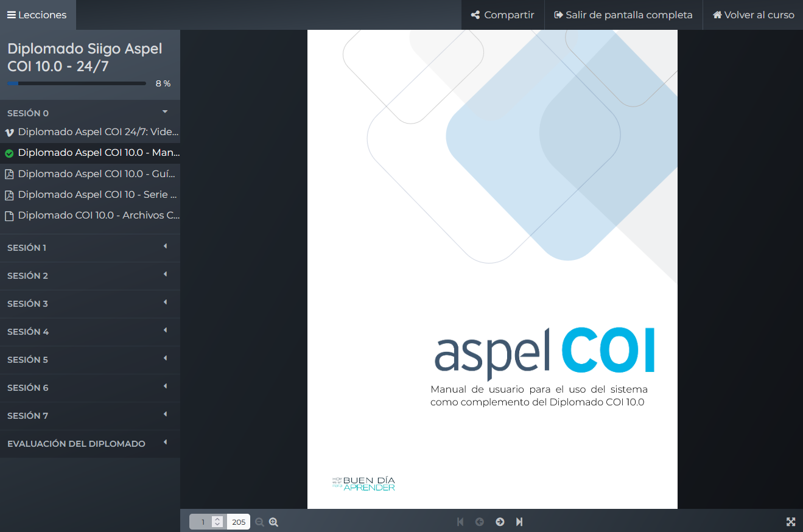The height and width of the screenshot is (532, 803).
Task: Open the Vimeo video lesson item
Action: (97, 132)
